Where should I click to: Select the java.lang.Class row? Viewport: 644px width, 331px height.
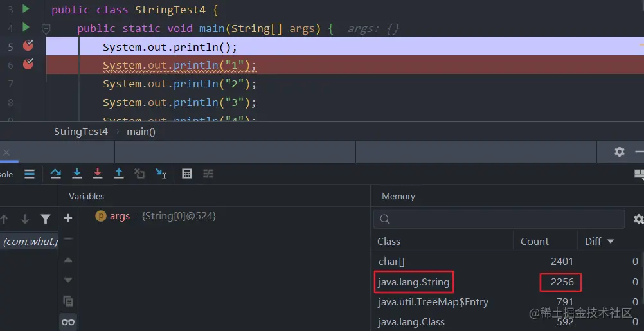(x=508, y=322)
